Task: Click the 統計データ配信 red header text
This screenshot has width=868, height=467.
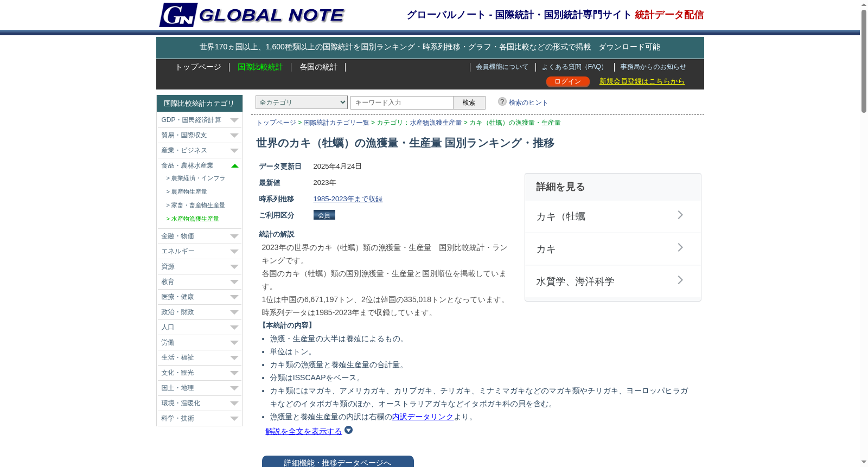Action: click(x=669, y=15)
